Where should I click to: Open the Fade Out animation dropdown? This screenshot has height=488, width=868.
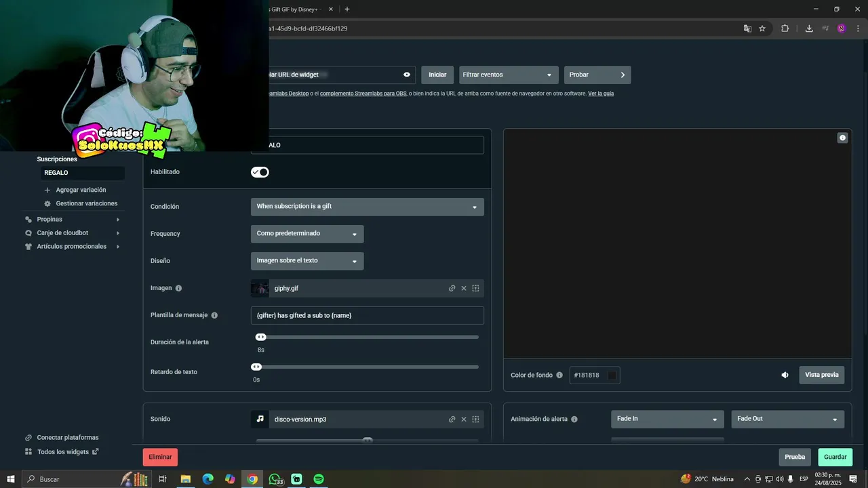point(788,419)
